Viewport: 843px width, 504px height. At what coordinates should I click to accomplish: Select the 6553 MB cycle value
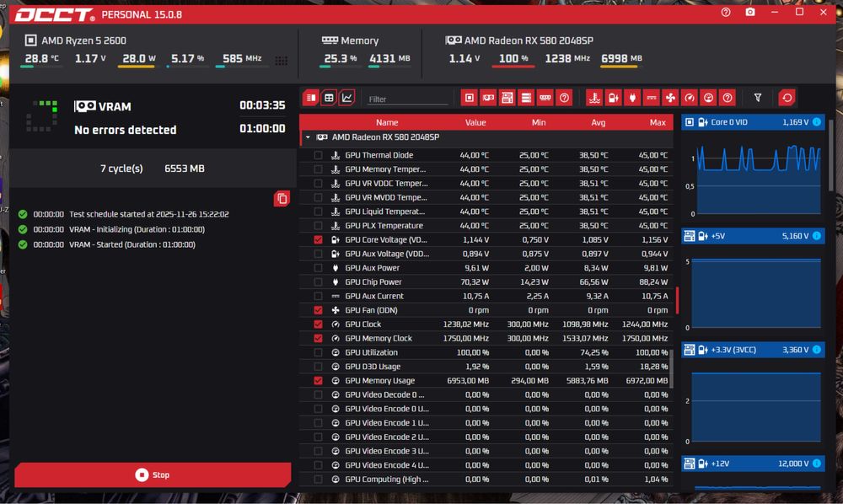pyautogui.click(x=185, y=169)
